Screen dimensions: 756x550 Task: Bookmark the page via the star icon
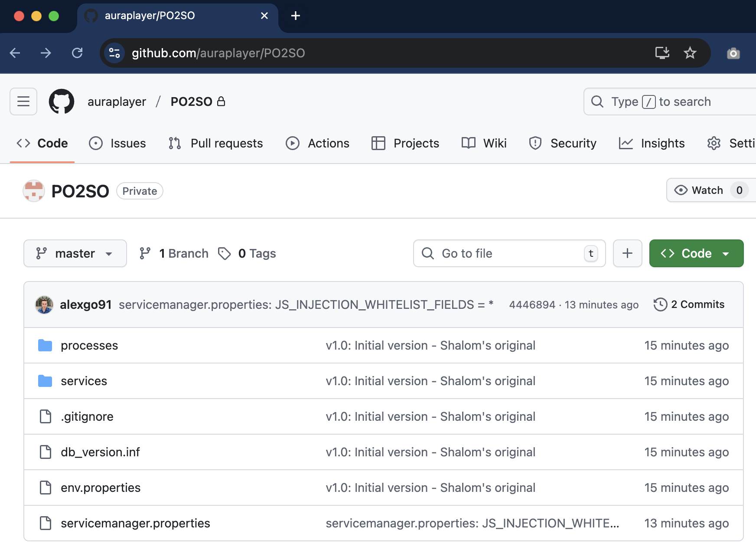tap(690, 53)
